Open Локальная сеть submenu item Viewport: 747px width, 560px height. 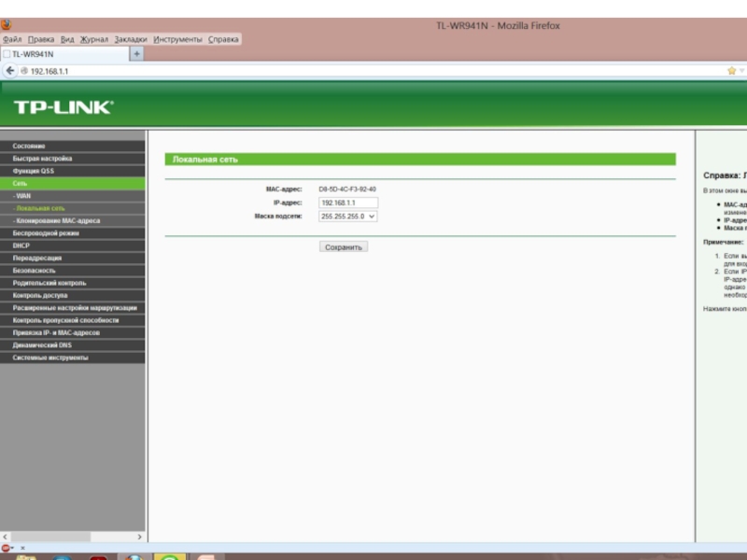(73, 208)
